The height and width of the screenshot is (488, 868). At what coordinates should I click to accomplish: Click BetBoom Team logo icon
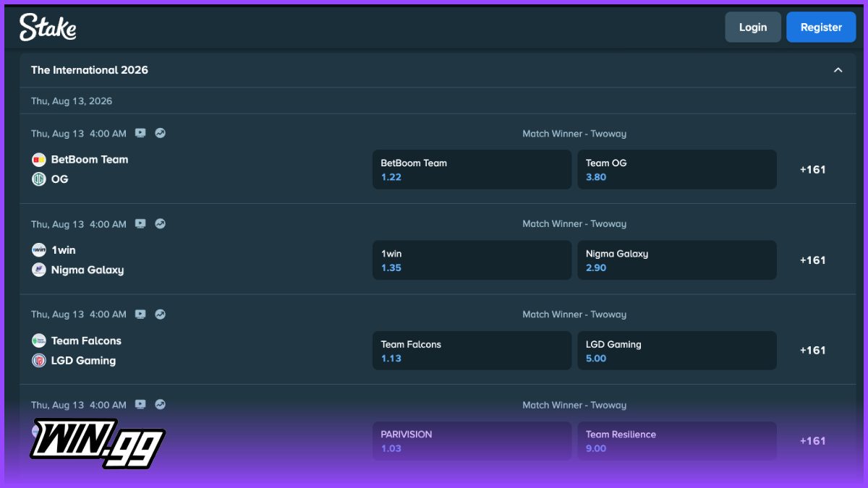tap(39, 160)
